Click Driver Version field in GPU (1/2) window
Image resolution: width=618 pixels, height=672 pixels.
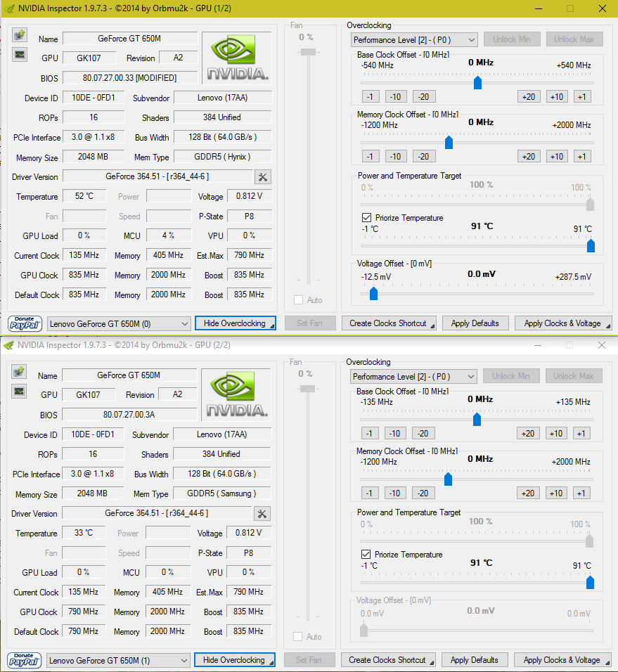point(157,176)
